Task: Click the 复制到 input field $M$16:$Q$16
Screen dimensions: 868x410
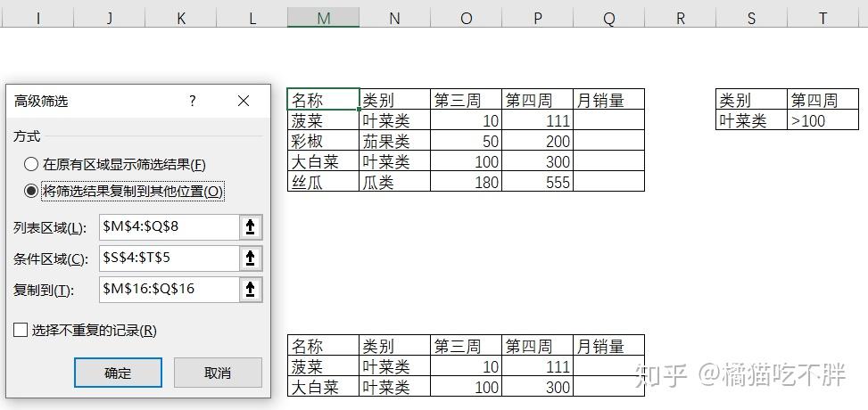Action: [x=169, y=290]
